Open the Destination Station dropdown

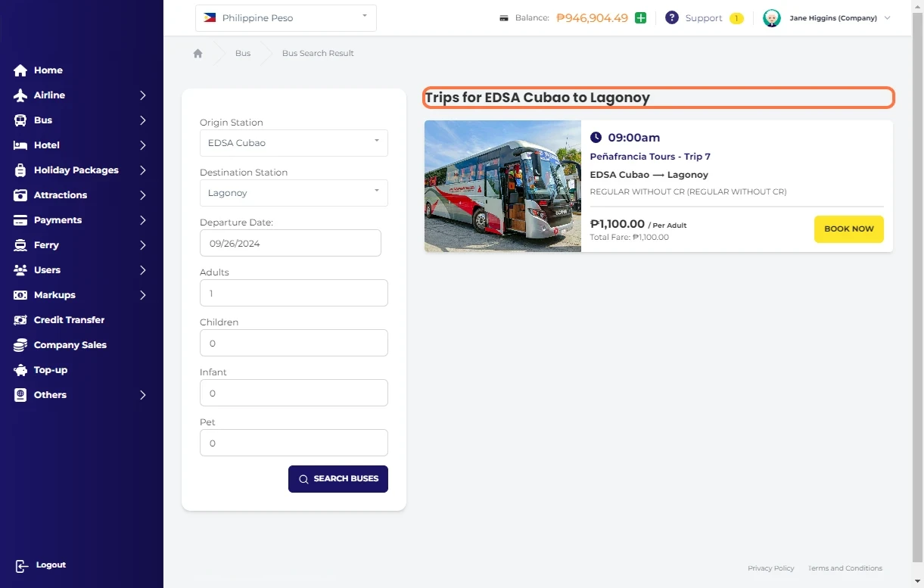click(x=294, y=193)
